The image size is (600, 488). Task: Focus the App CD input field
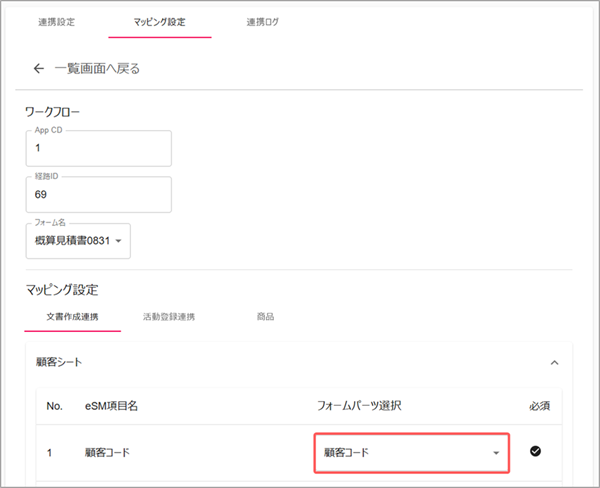(99, 148)
